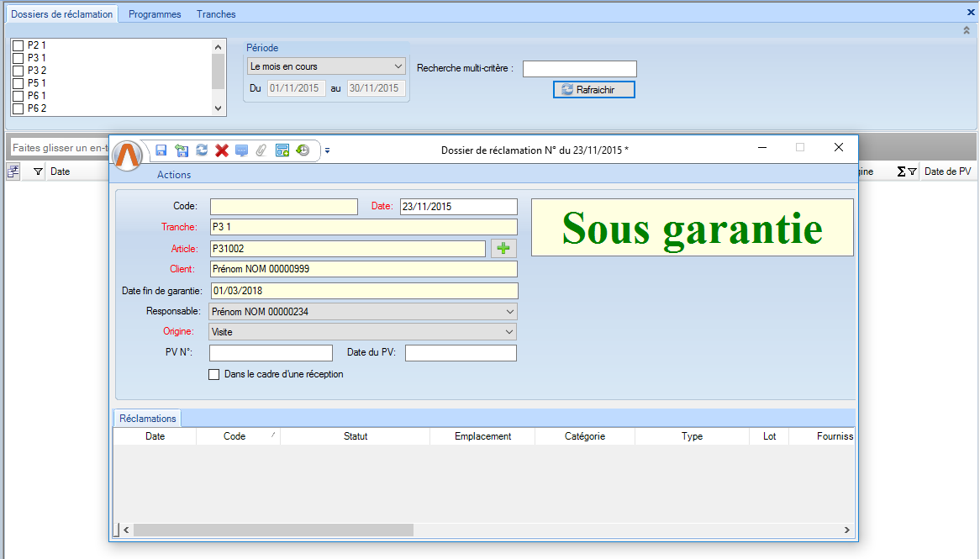Click the Recherche multi-critère input field
Viewport: 980px width, 559px height.
tap(579, 69)
